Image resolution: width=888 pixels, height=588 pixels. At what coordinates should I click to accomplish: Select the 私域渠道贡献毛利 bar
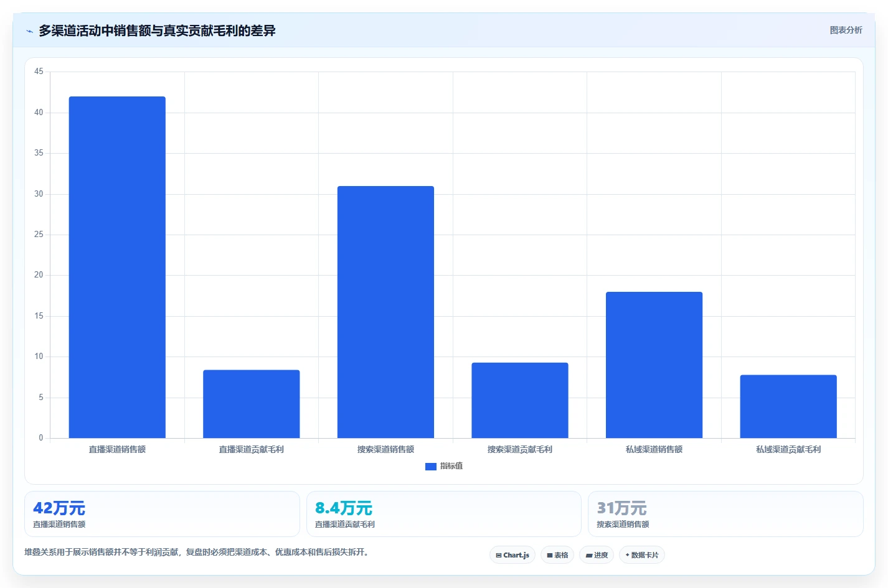[788, 406]
